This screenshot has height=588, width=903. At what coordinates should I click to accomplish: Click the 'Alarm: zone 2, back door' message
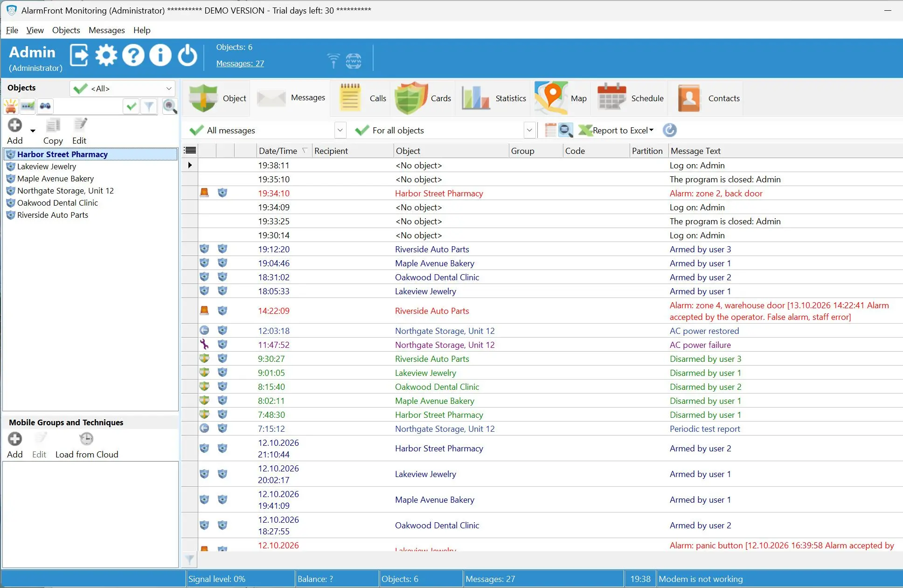[716, 193]
